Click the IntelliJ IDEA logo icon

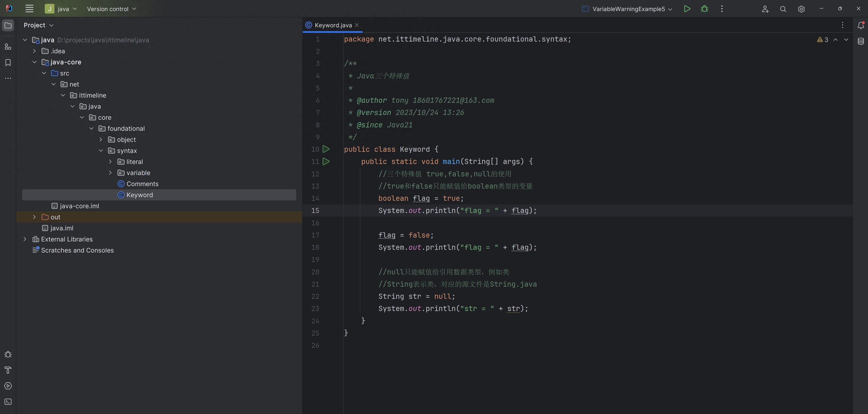tap(9, 8)
